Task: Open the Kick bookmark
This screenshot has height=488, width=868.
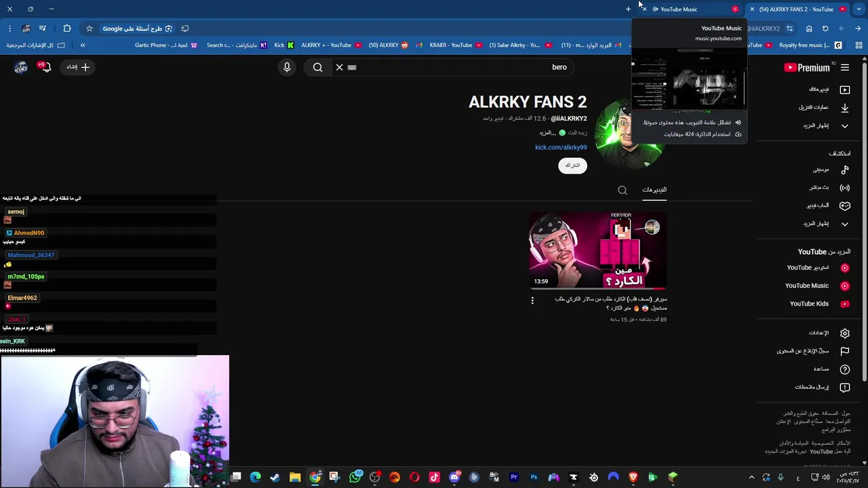Action: [284, 45]
